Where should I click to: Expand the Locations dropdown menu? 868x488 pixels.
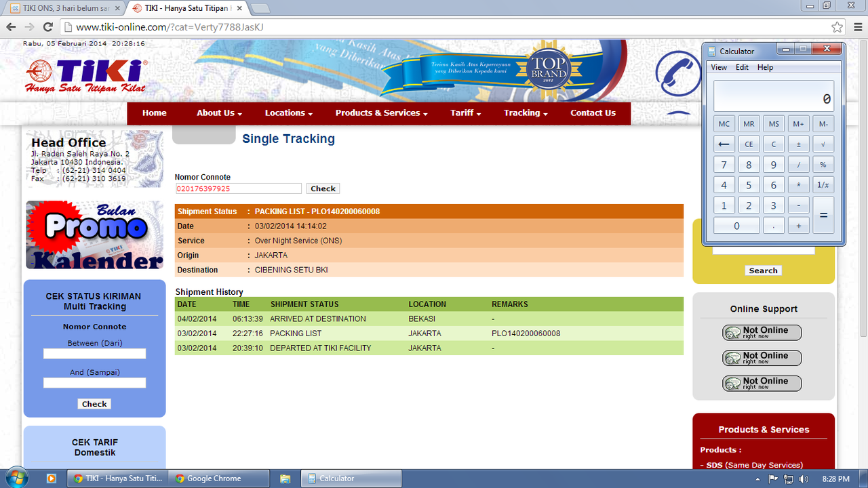(289, 113)
